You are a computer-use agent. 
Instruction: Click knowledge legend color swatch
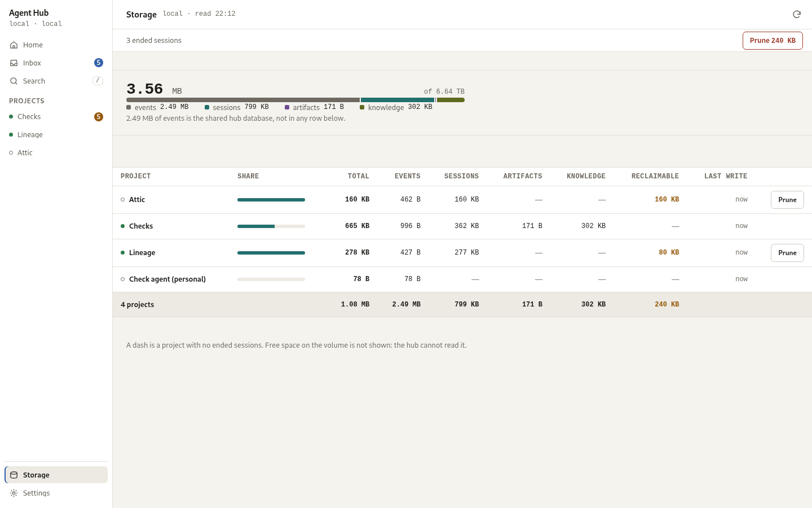(362, 107)
